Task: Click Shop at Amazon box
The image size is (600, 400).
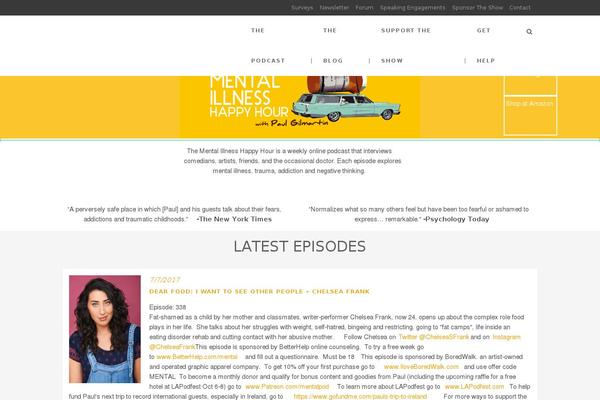Action: pyautogui.click(x=530, y=115)
